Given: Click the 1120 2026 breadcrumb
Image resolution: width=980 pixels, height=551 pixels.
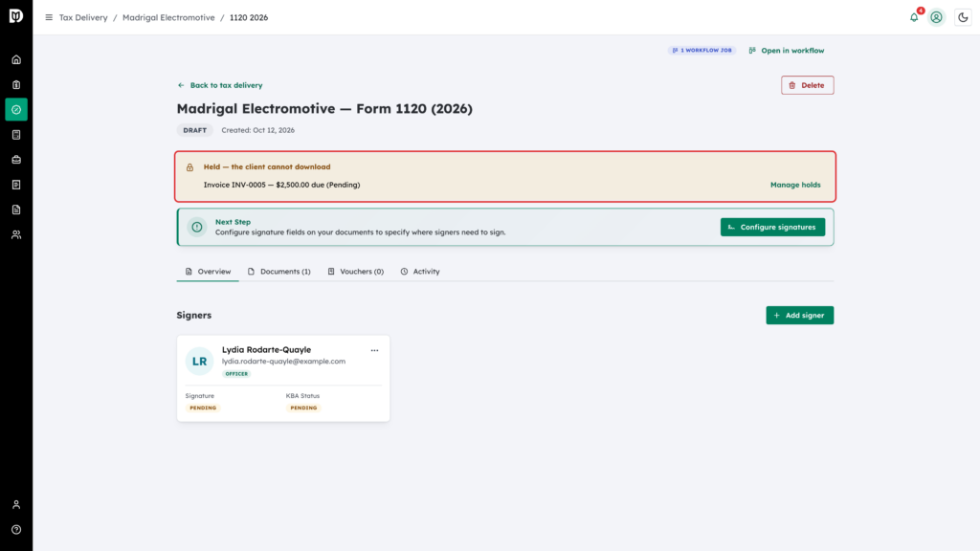Looking at the screenshot, I should point(249,17).
